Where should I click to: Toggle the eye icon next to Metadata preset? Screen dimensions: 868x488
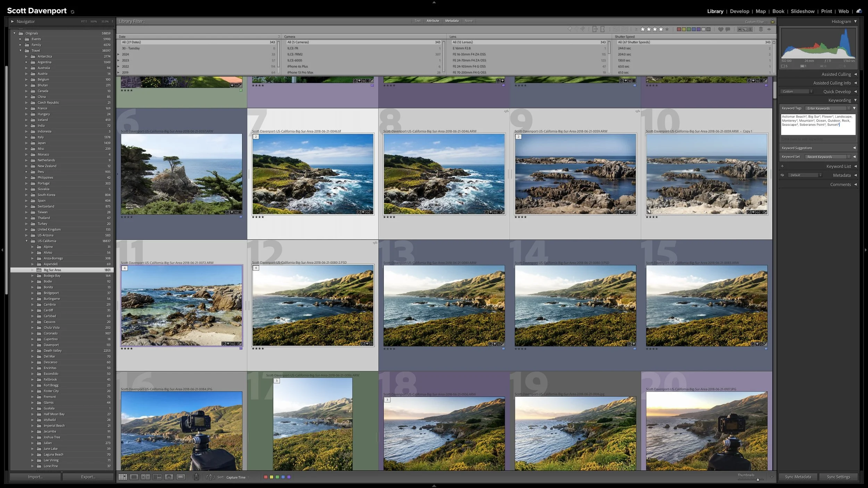point(782,175)
